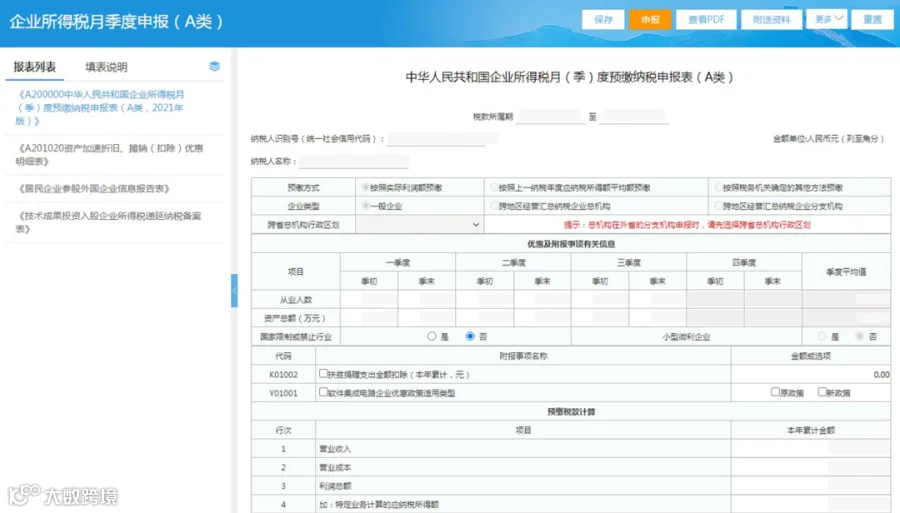
Task: Expand the 跨省总机构行政区划 dropdown
Action: coord(419,225)
